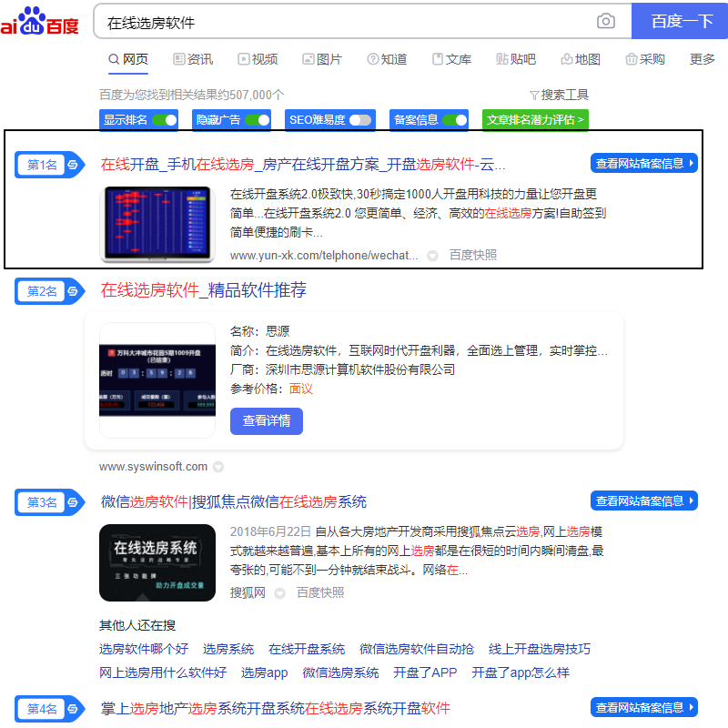Click the Baidu logo
Screen dimensions: 728x728
39,21
